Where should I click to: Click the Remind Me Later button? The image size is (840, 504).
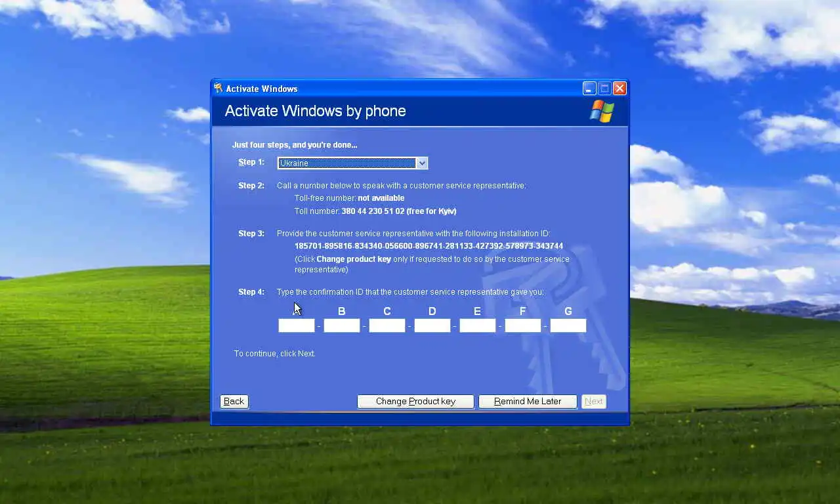pyautogui.click(x=528, y=401)
